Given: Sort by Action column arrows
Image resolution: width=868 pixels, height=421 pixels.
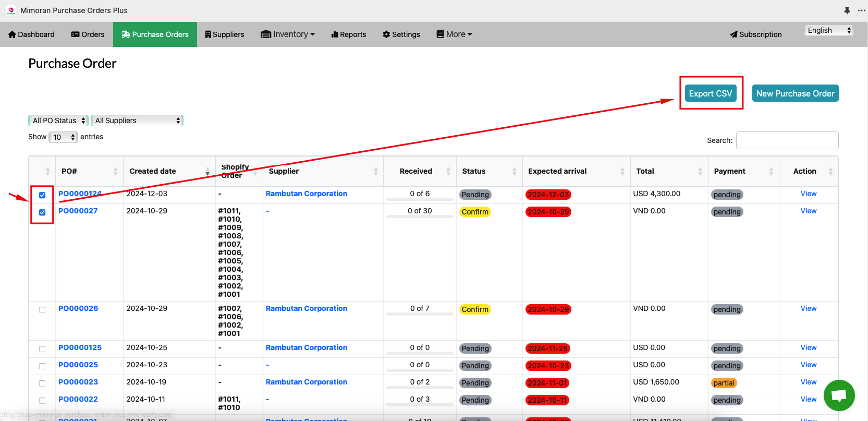Looking at the screenshot, I should pyautogui.click(x=830, y=171).
